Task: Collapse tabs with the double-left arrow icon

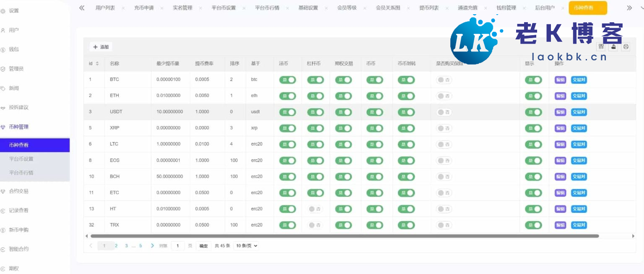Action: (82, 8)
